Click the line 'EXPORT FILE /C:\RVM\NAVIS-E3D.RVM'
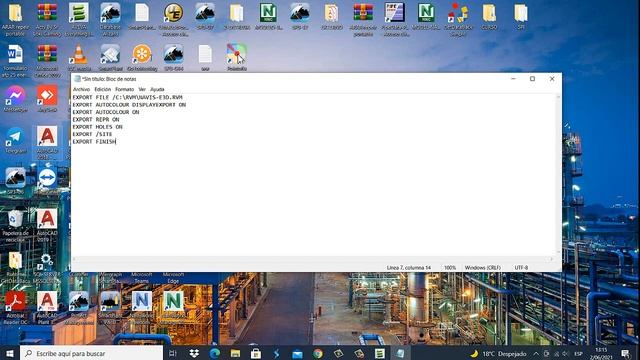The image size is (640, 360). click(x=127, y=97)
